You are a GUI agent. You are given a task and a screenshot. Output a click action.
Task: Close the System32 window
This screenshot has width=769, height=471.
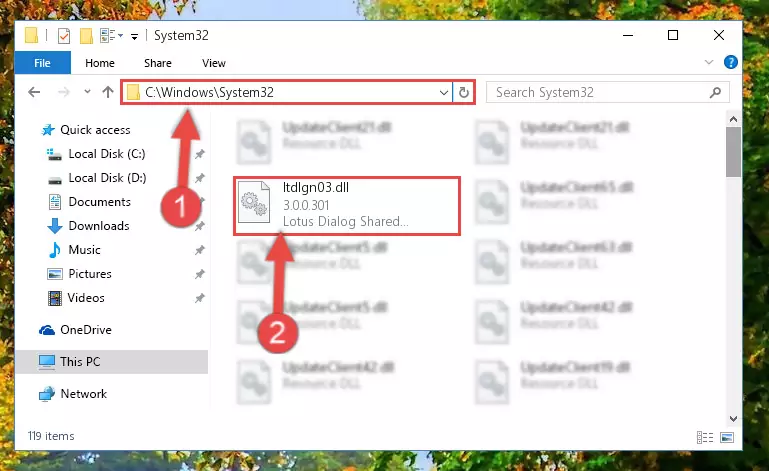(x=718, y=35)
